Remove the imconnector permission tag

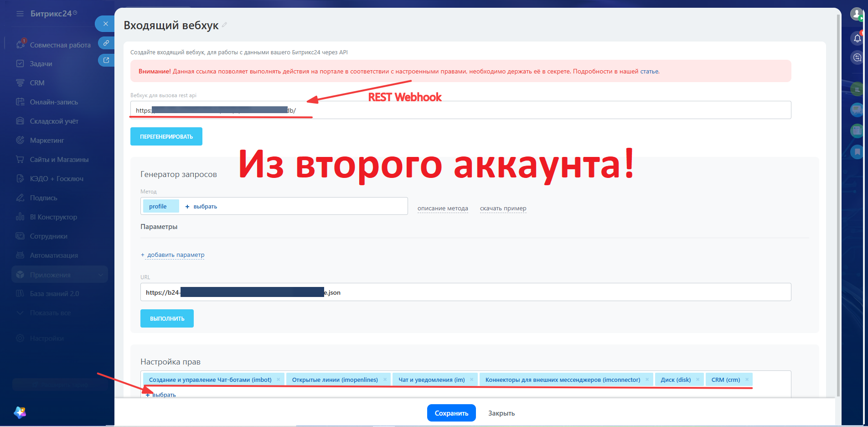[x=647, y=380]
